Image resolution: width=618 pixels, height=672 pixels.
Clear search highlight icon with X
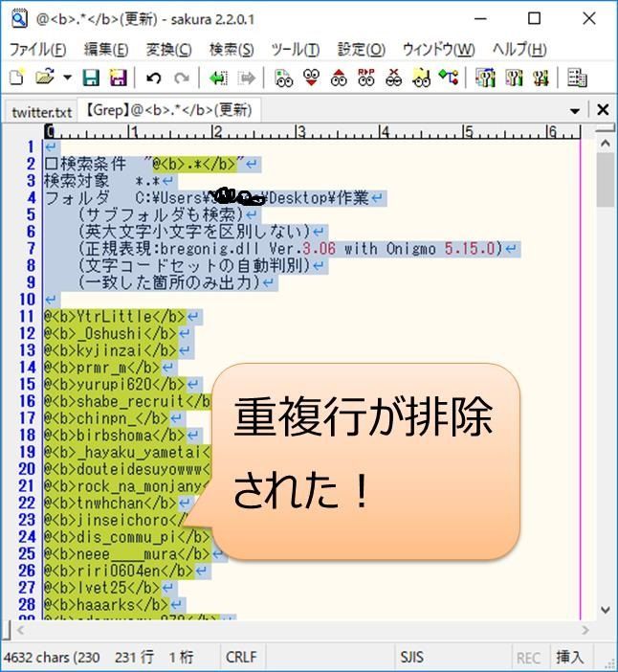pos(393,78)
